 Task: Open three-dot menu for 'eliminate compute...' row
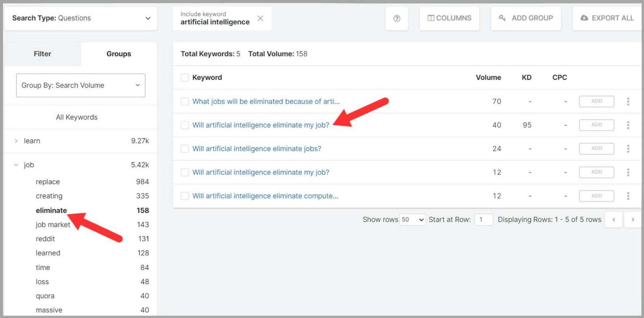(628, 196)
